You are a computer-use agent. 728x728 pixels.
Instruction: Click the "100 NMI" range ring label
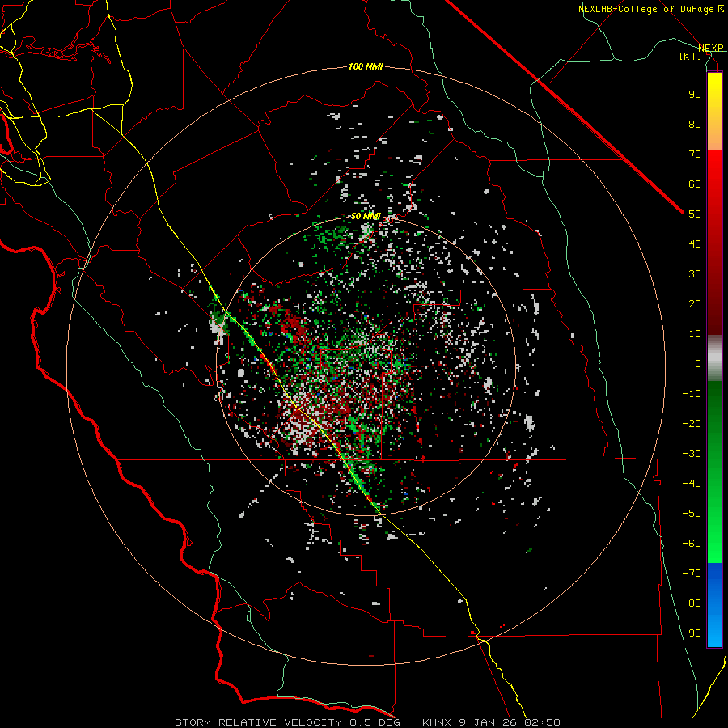[366, 67]
